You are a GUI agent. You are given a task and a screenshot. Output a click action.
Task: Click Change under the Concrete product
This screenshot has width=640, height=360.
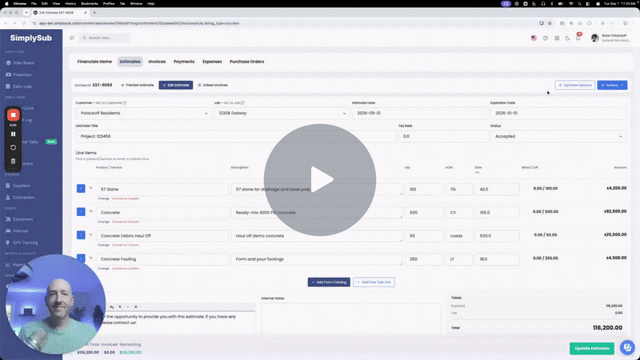pos(104,222)
